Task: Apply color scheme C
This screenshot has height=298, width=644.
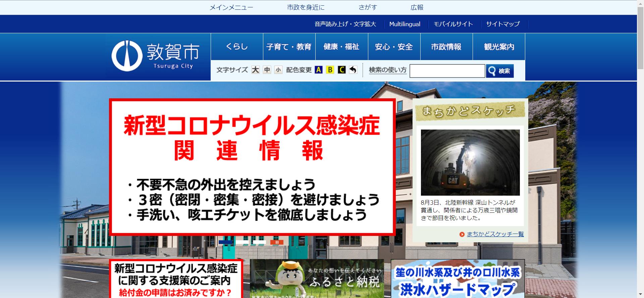Action: pyautogui.click(x=342, y=70)
